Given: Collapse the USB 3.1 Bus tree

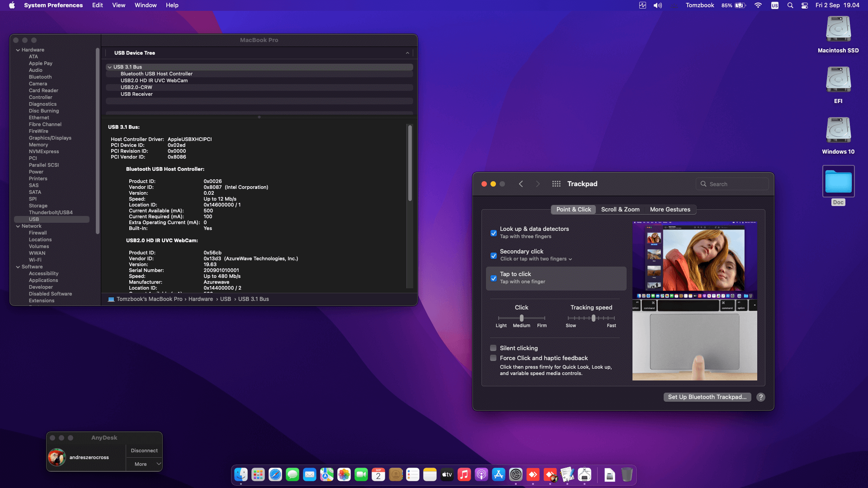Looking at the screenshot, I should pyautogui.click(x=109, y=67).
